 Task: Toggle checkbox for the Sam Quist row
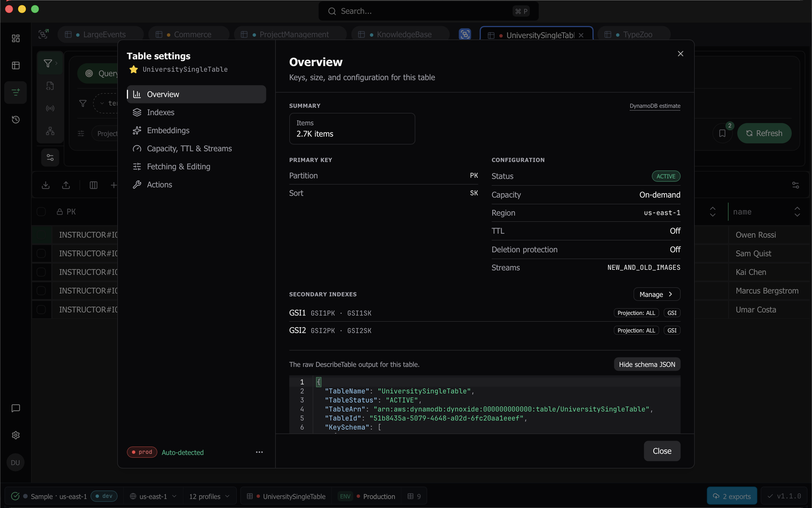41,253
